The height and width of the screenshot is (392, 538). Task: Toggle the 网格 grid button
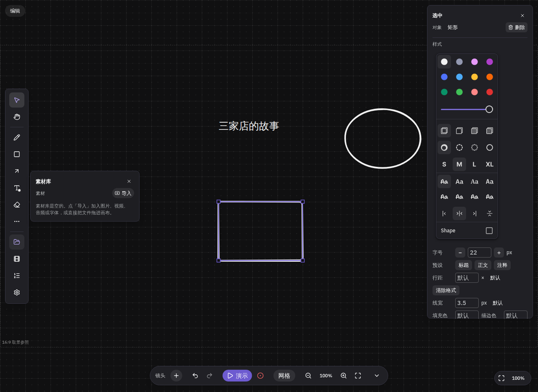tap(284, 376)
